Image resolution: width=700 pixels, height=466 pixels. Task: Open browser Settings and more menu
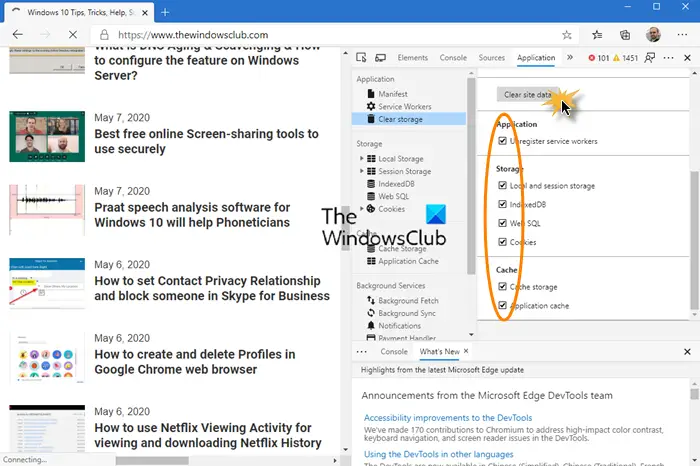[682, 35]
